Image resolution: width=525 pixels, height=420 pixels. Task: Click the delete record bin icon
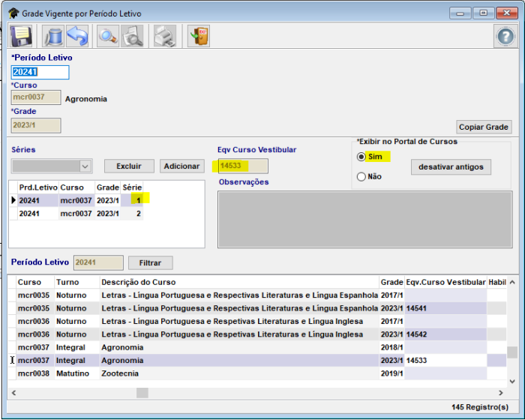[x=53, y=36]
